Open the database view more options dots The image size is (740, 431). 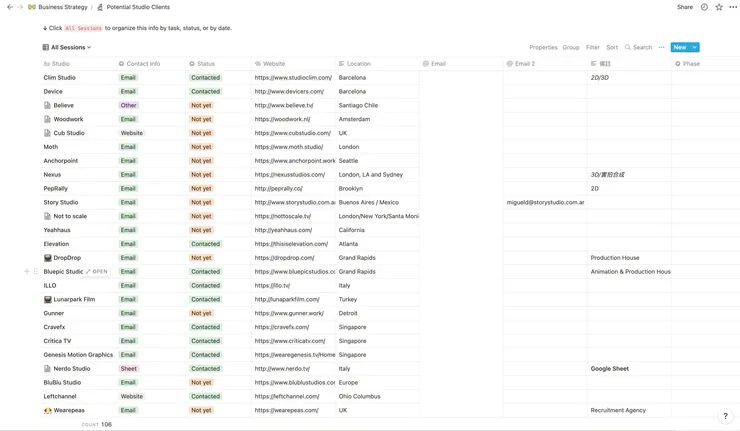(661, 47)
